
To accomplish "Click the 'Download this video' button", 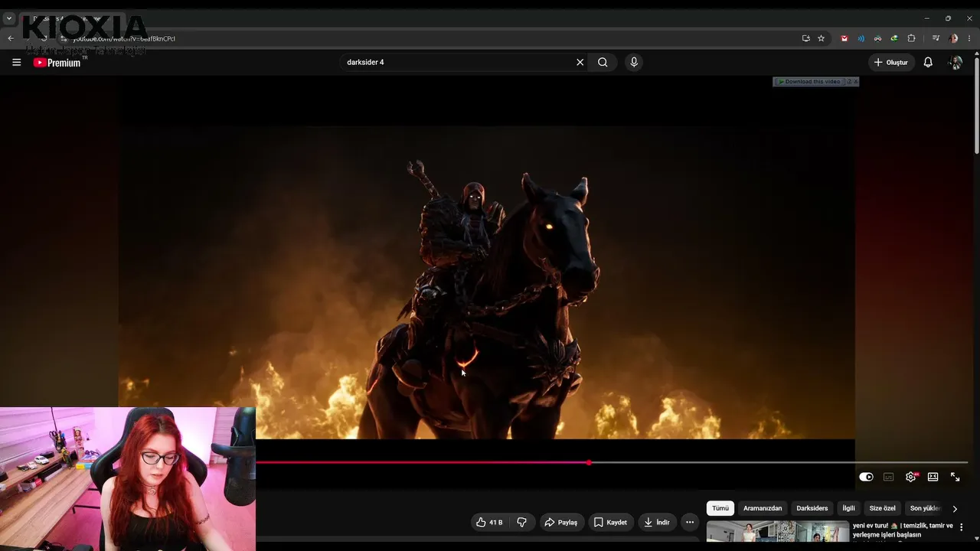I will (x=810, y=81).
